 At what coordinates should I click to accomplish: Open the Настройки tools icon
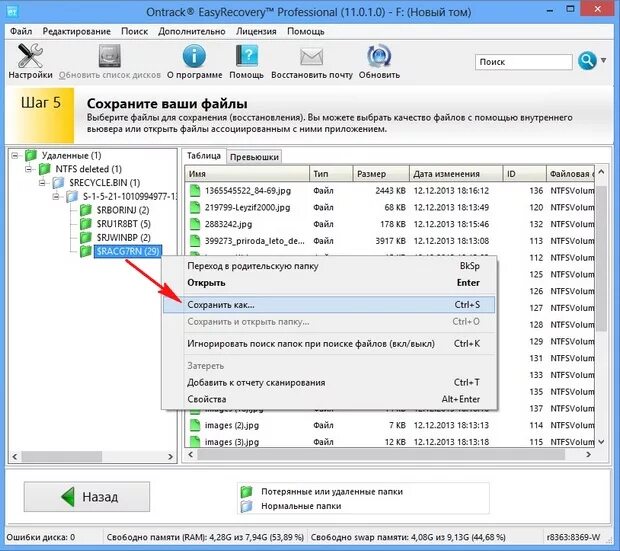pos(30,56)
